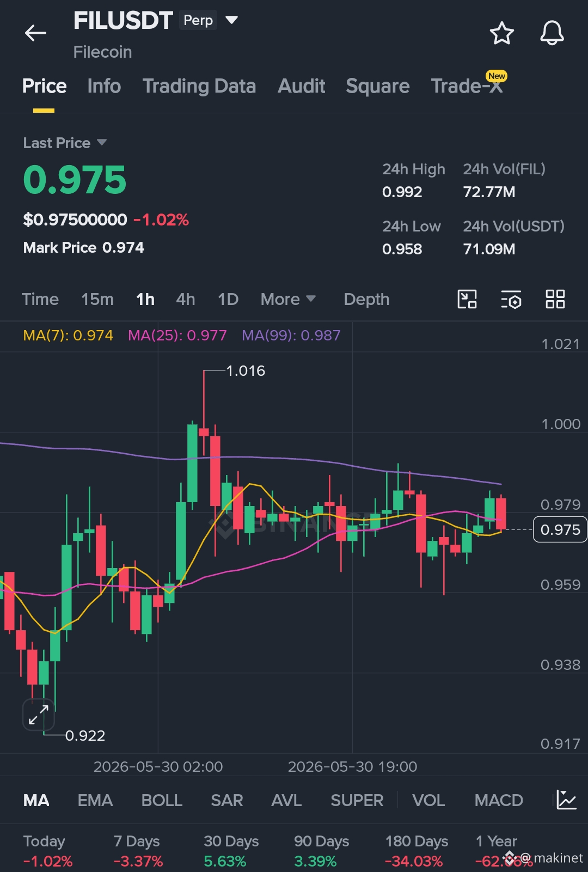The height and width of the screenshot is (872, 588).
Task: Tap the 180 Days -34.03% performance
Action: point(416,851)
